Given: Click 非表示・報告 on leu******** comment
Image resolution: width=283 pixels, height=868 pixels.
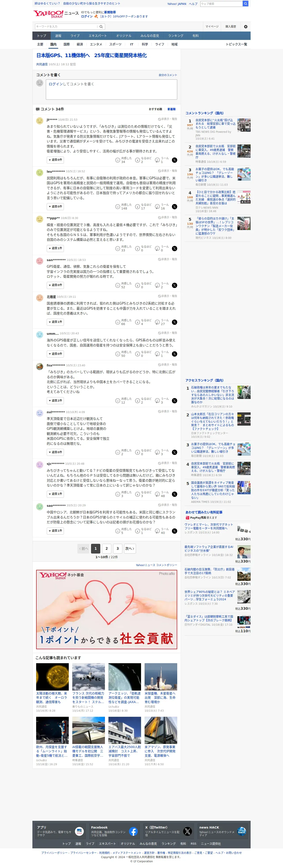Looking at the screenshot, I should coord(168,171).
